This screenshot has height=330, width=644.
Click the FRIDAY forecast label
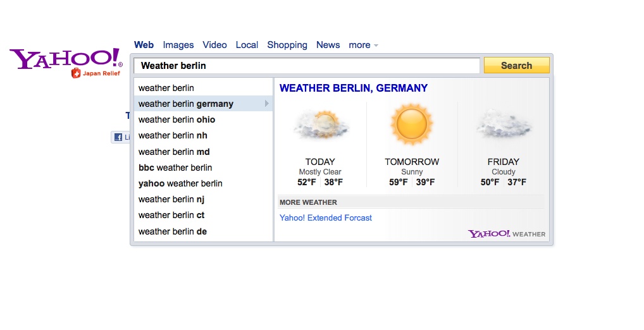(504, 162)
